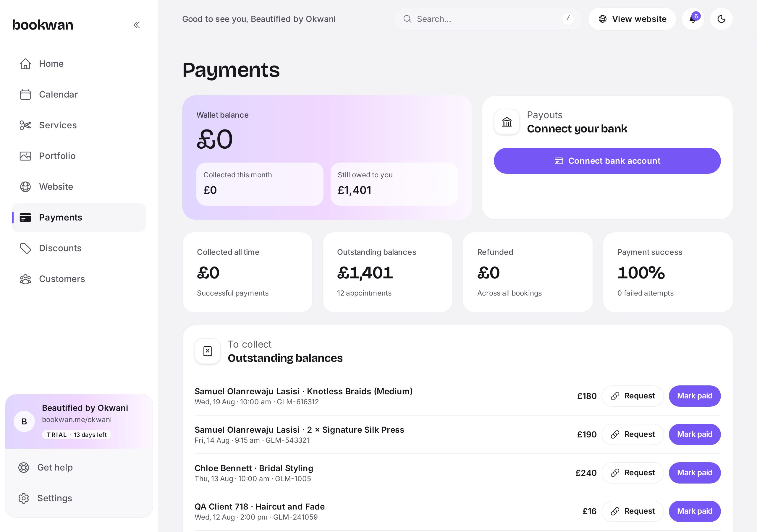The width and height of the screenshot is (757, 532).
Task: Toggle dark mode moon icon
Action: 722,19
